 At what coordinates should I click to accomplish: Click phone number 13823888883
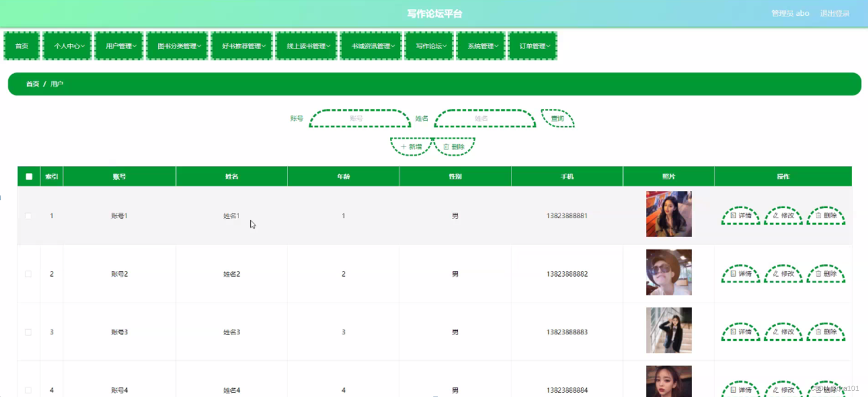pyautogui.click(x=567, y=332)
